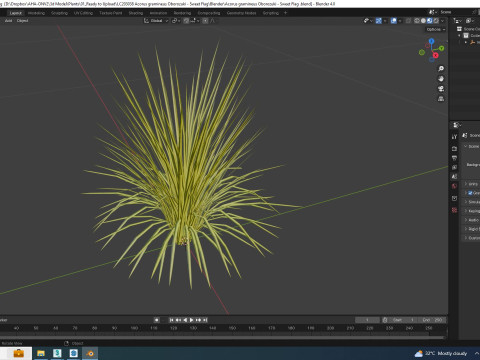
Task: Open the Blender app in taskbar
Action: point(90,353)
